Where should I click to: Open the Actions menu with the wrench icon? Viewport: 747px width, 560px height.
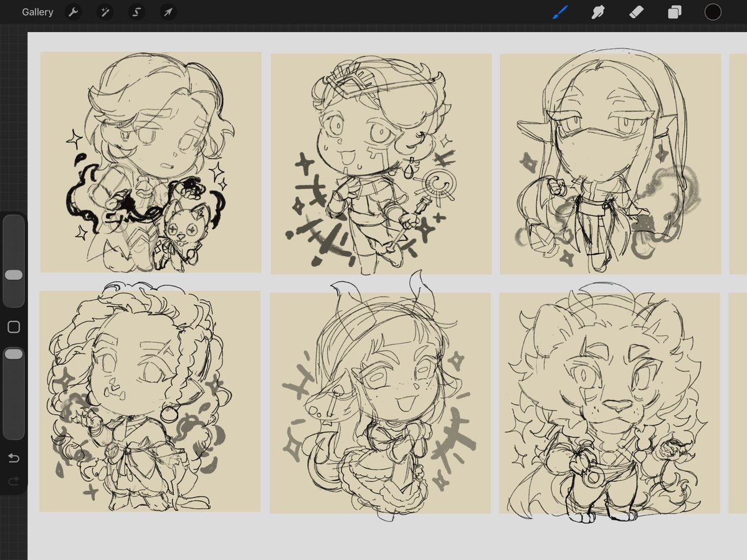[73, 12]
